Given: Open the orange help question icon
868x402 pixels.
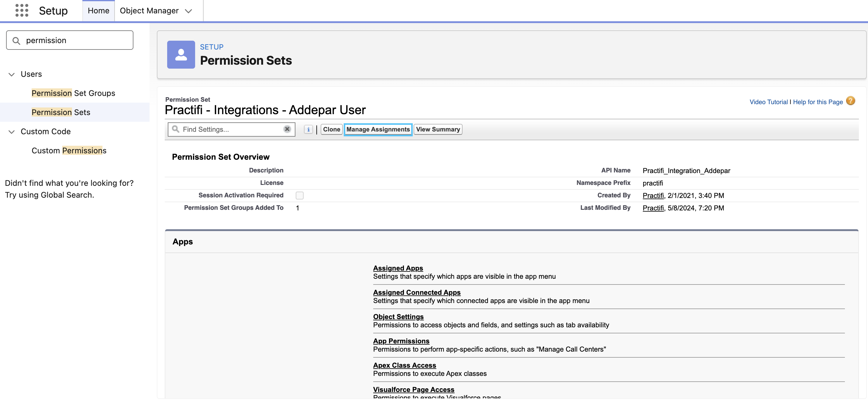Looking at the screenshot, I should (850, 101).
